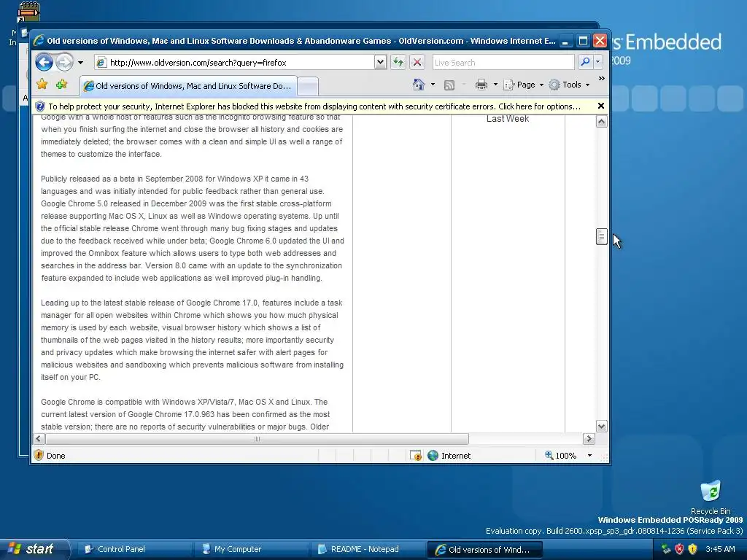This screenshot has height=560, width=747.
Task: Expand the Print options dropdown arrow
Action: pyautogui.click(x=495, y=85)
